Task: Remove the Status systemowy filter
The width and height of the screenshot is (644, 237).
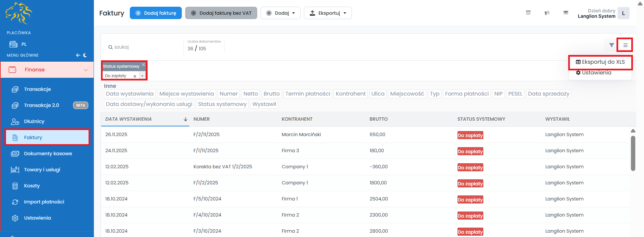Action: pyautogui.click(x=144, y=65)
